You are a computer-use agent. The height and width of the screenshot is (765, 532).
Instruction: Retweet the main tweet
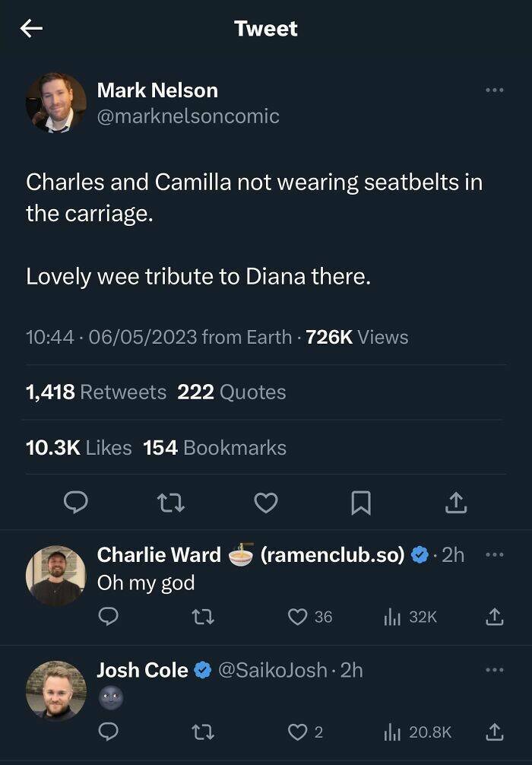coord(171,503)
